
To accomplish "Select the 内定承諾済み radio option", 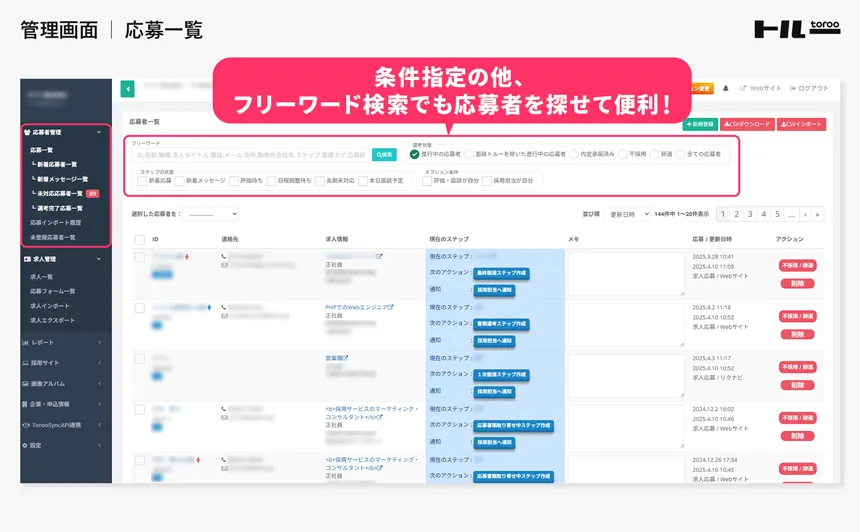I will [574, 154].
